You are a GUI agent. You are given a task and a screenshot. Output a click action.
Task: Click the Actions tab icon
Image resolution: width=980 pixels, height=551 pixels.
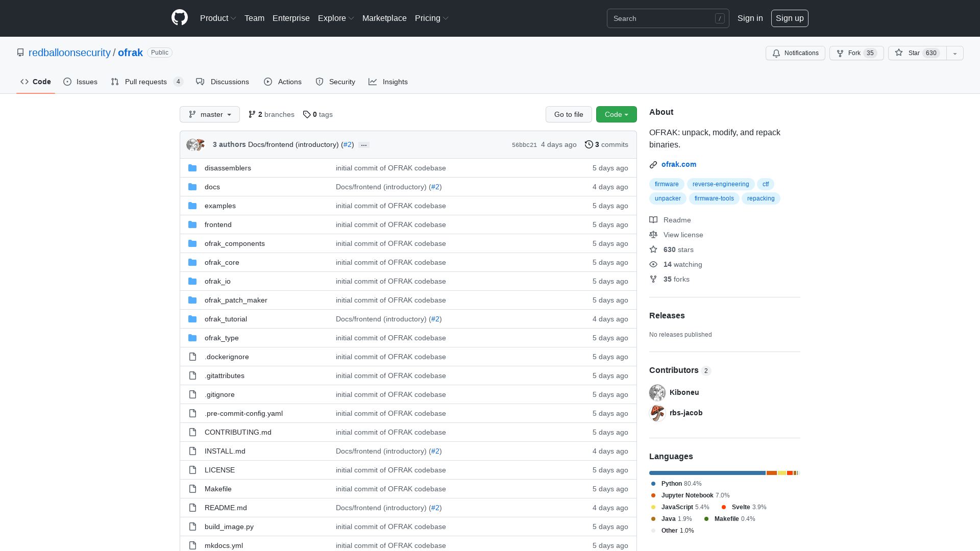click(x=268, y=82)
